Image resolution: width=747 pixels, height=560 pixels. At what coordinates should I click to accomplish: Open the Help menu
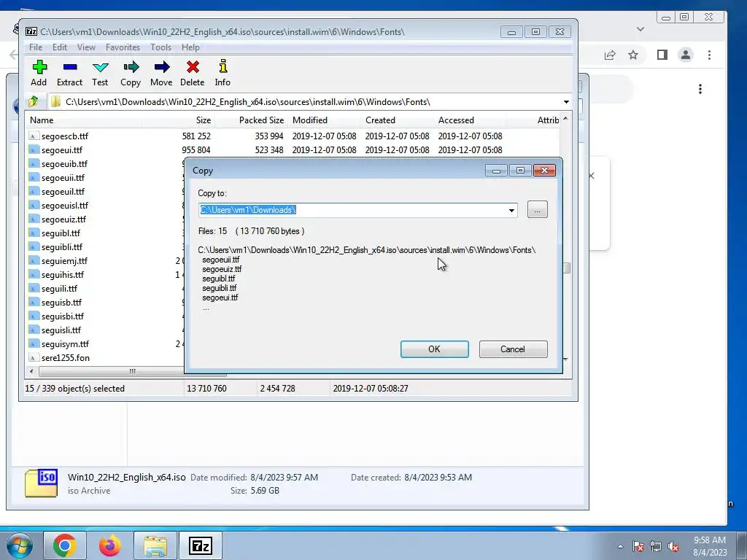pos(190,47)
